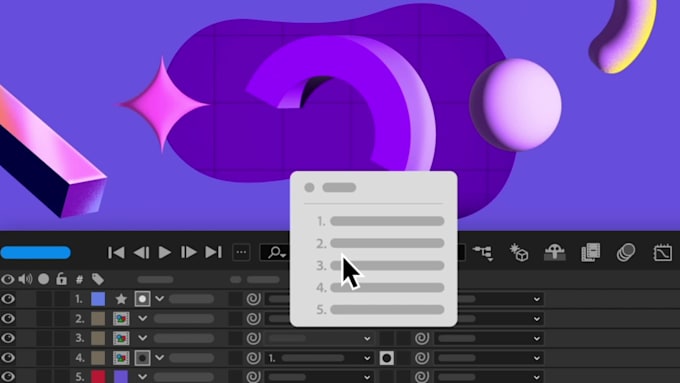Screen dimensions: 680x383
Task: Open layer 4's dropdown showing "1."
Action: click(x=319, y=358)
